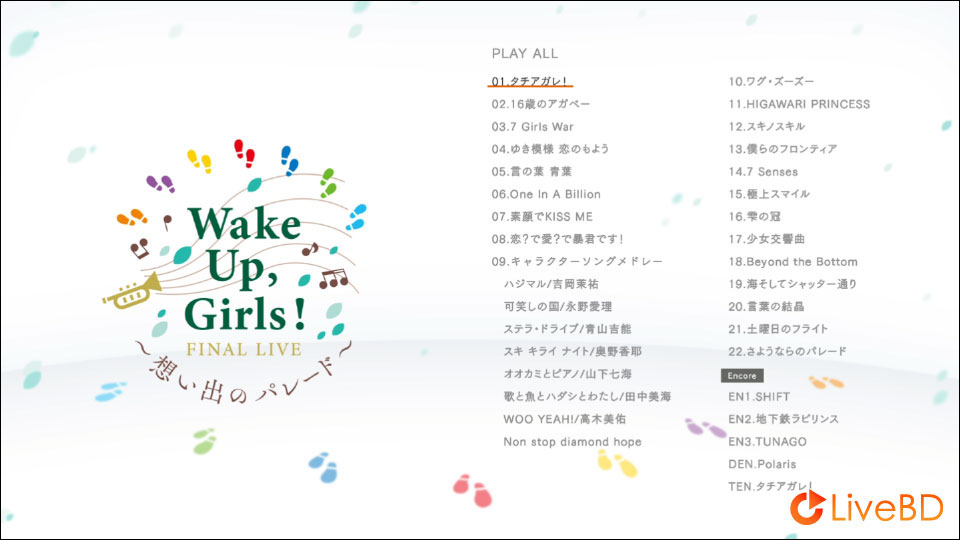Play track 07.素顔でKISS ME

(542, 217)
